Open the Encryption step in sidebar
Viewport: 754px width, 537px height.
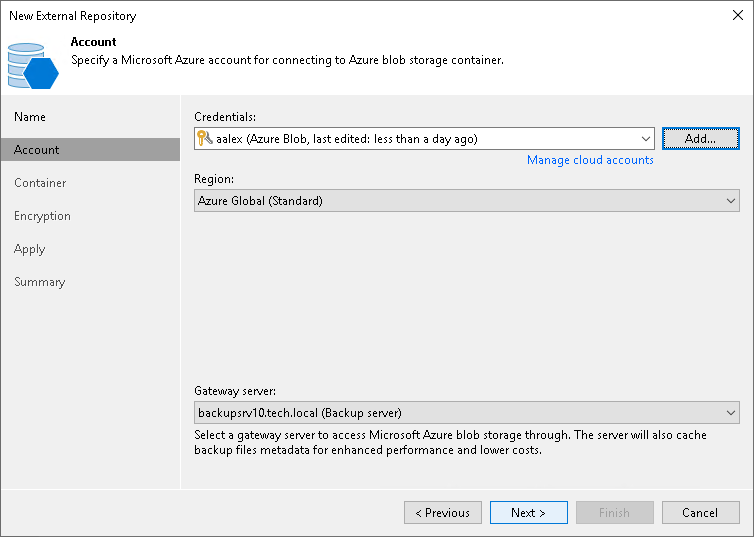[x=42, y=216]
